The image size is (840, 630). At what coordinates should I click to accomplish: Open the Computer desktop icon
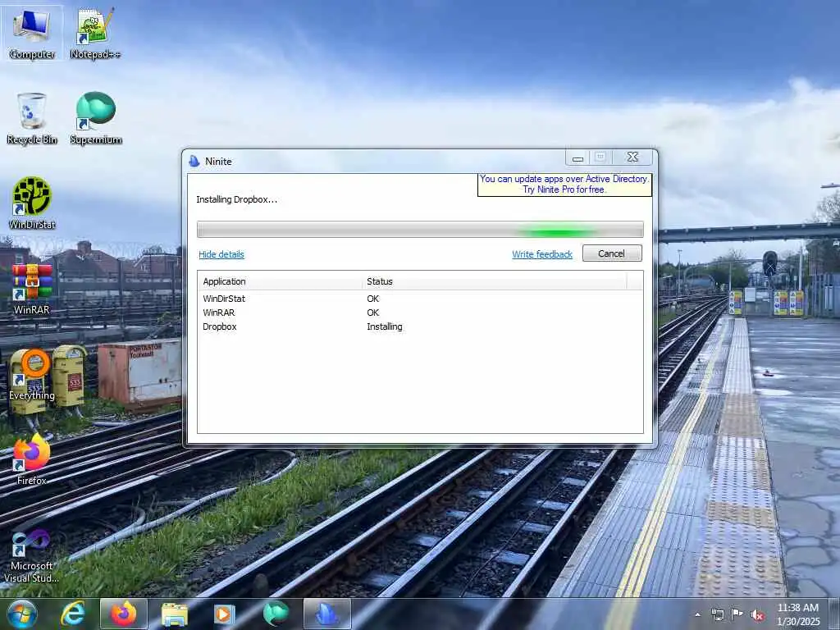click(32, 33)
